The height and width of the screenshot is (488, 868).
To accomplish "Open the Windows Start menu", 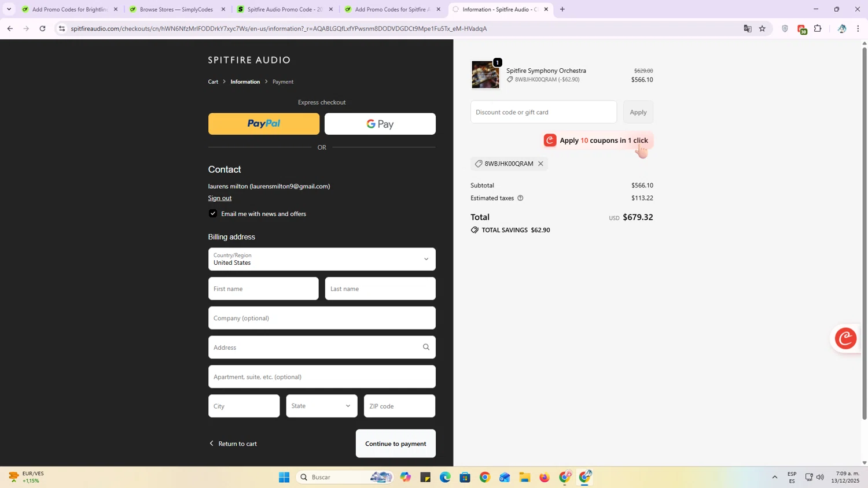I will [x=284, y=477].
